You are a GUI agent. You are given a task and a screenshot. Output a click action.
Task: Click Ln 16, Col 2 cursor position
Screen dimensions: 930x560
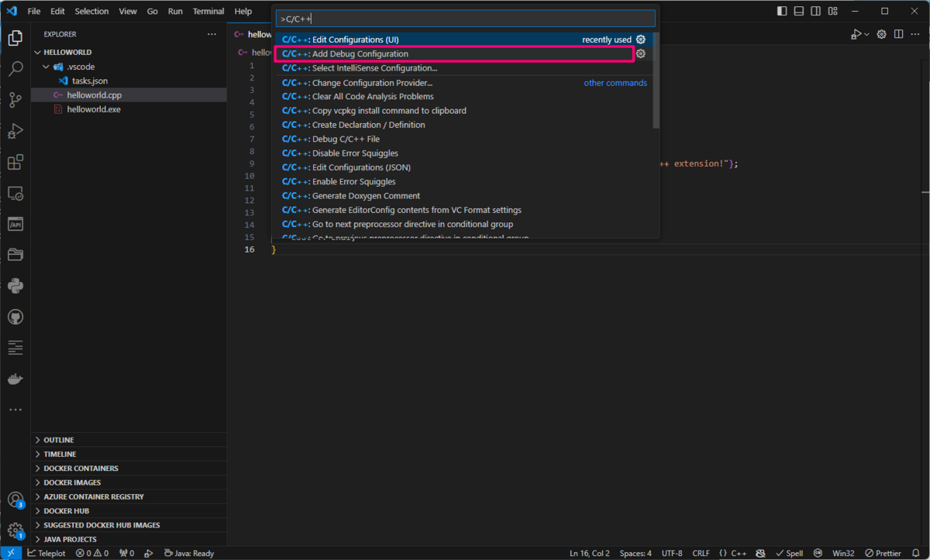(x=589, y=553)
